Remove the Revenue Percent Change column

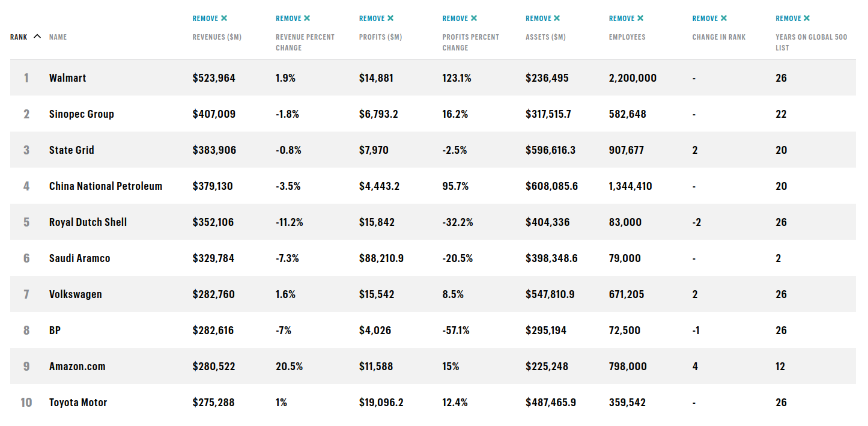point(293,19)
